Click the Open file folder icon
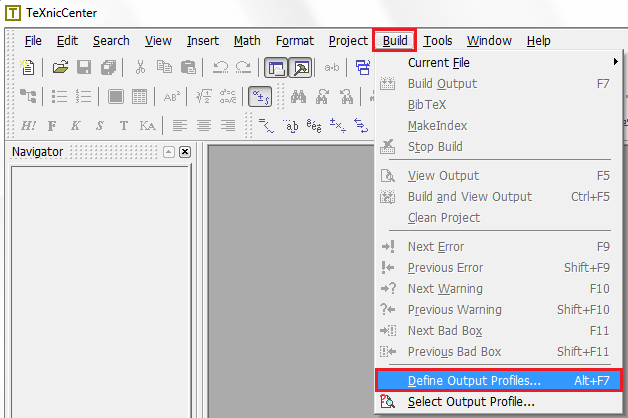The width and height of the screenshot is (628, 418). (x=60, y=67)
